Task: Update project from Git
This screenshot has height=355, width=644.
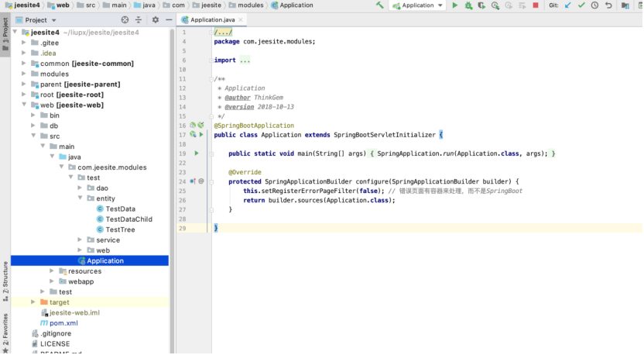Action: tap(568, 5)
